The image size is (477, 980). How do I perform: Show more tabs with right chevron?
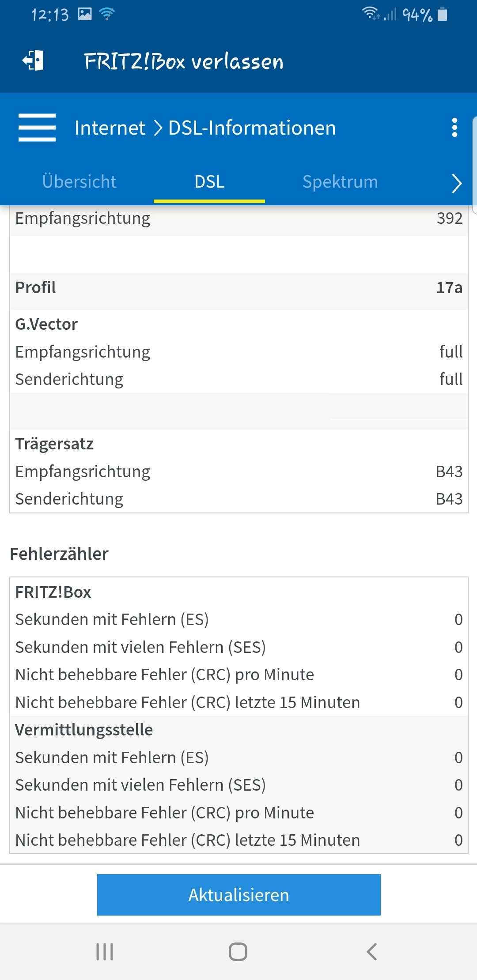click(x=457, y=183)
